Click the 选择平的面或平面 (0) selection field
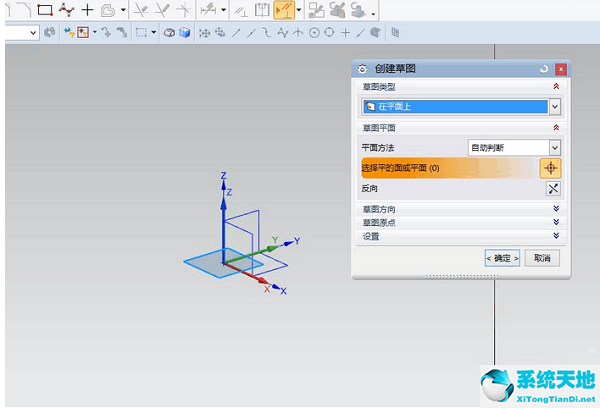This screenshot has width=600, height=408. 449,168
